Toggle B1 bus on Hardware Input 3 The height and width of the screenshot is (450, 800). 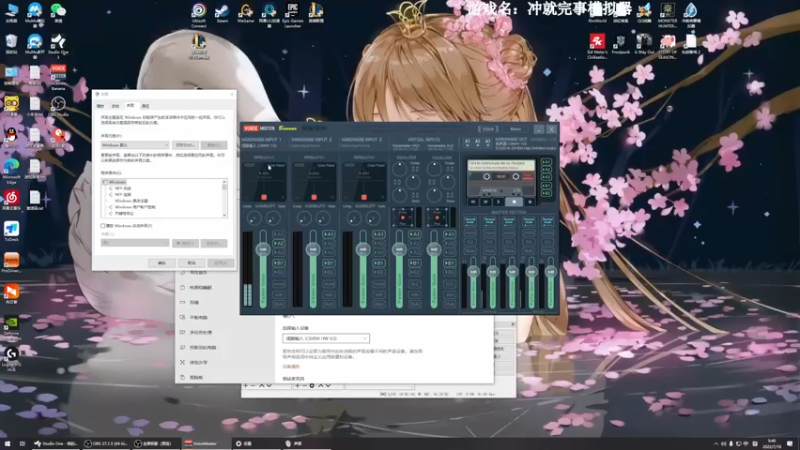(x=379, y=263)
